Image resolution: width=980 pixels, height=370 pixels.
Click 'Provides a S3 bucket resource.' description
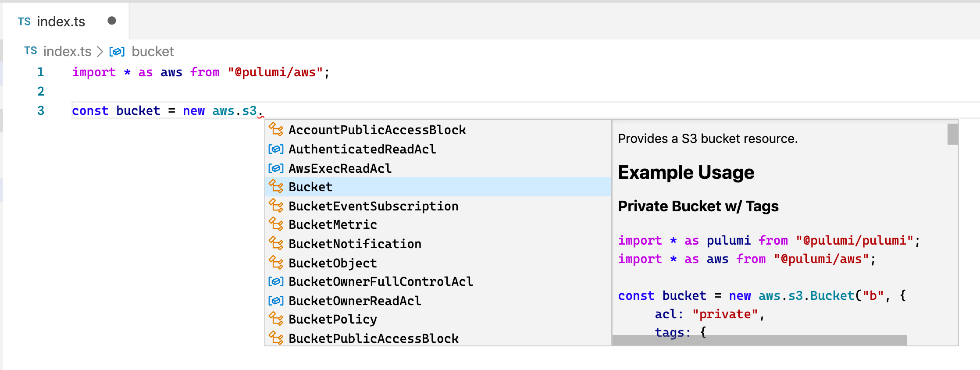708,139
